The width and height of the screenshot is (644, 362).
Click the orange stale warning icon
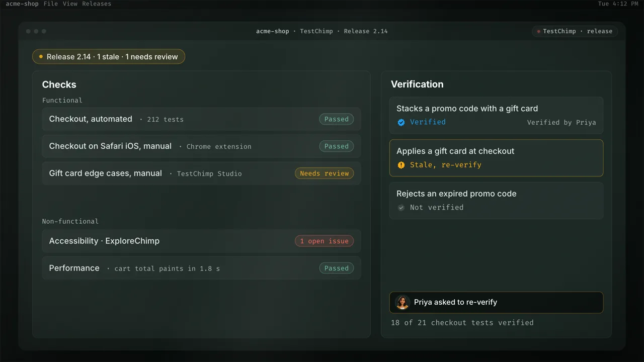click(x=401, y=165)
